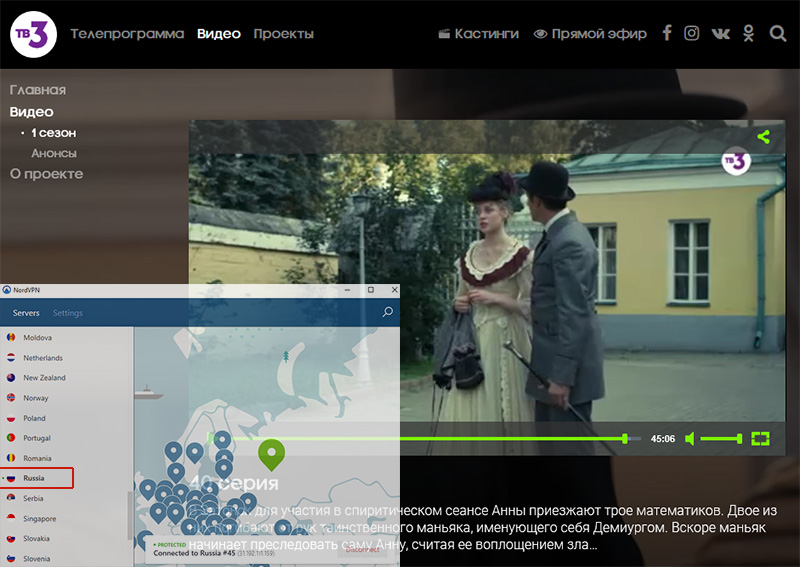Click the Portugal flag icon in NordVPN list
The width and height of the screenshot is (800, 567).
pyautogui.click(x=11, y=438)
